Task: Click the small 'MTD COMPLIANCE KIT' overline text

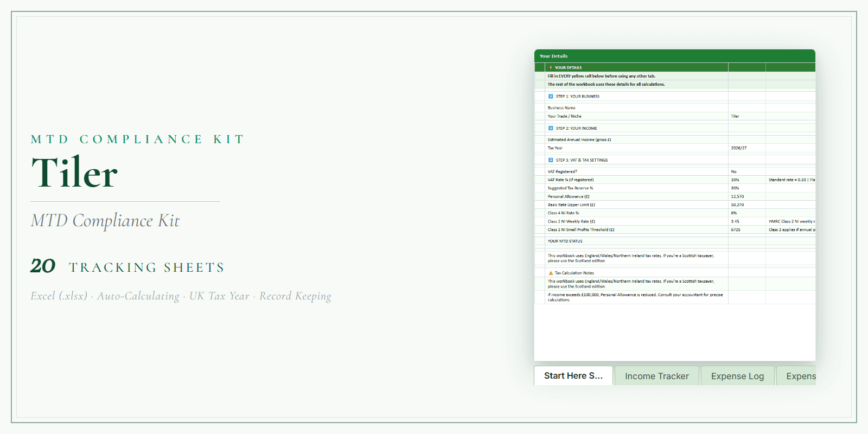Action: [137, 139]
